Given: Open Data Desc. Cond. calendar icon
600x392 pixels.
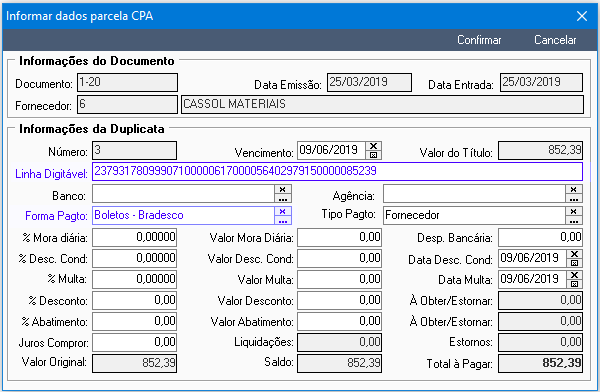Looking at the screenshot, I should point(574,263).
